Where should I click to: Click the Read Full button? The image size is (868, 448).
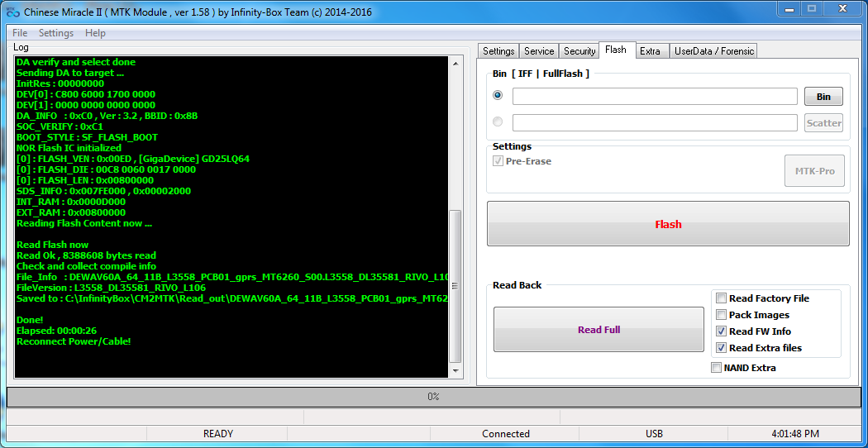599,330
